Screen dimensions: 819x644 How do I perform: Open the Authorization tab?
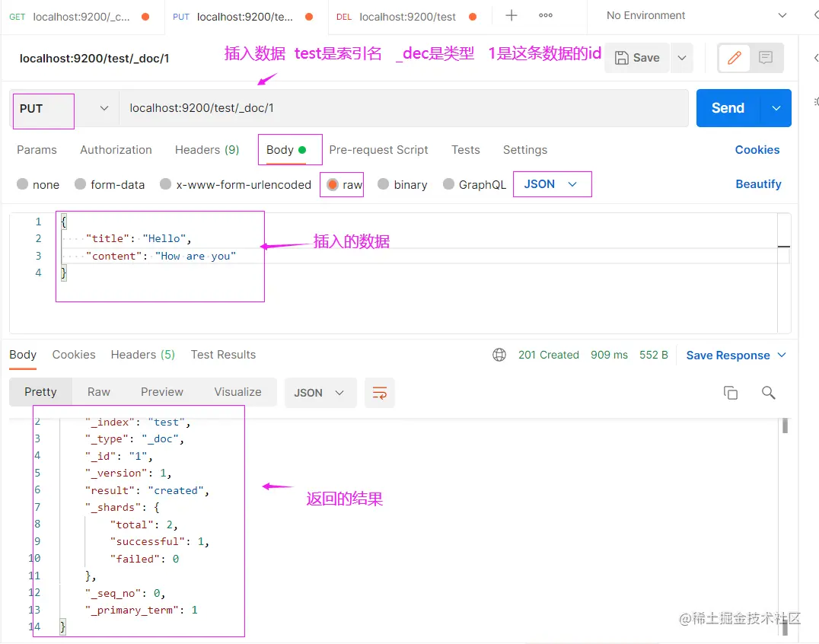(116, 150)
